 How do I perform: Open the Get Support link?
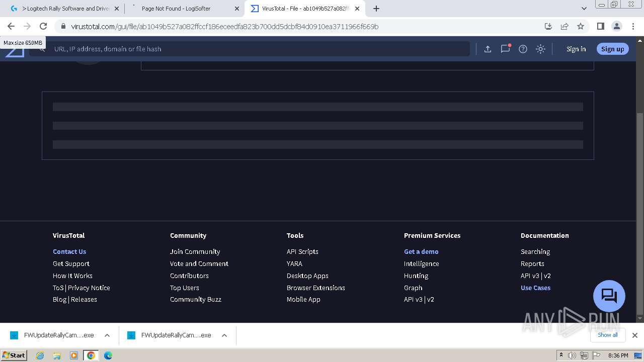click(x=71, y=263)
